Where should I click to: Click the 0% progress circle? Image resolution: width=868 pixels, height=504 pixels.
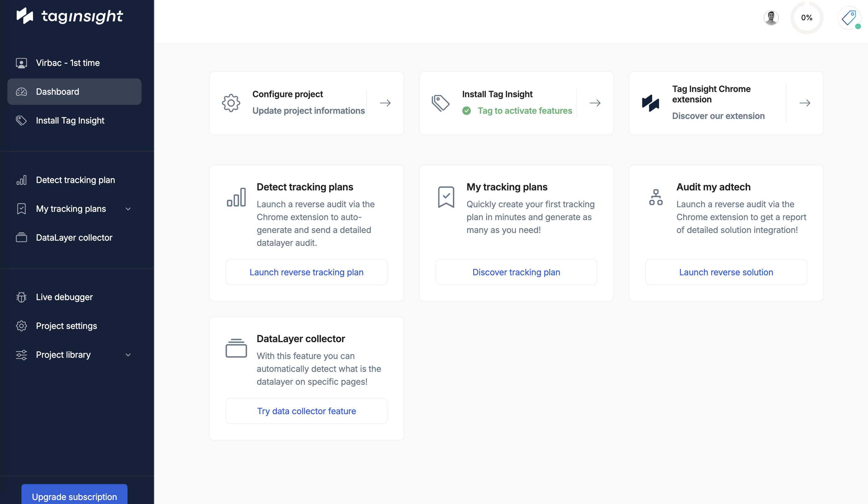point(807,17)
